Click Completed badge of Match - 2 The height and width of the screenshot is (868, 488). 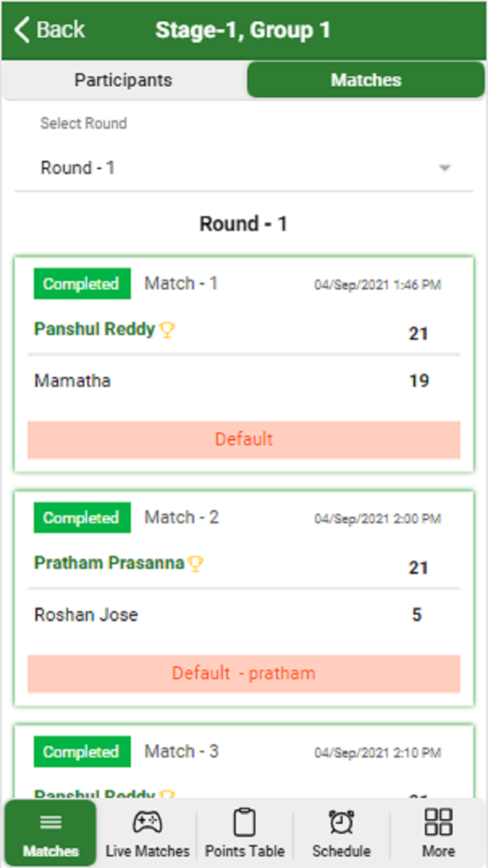pos(82,518)
